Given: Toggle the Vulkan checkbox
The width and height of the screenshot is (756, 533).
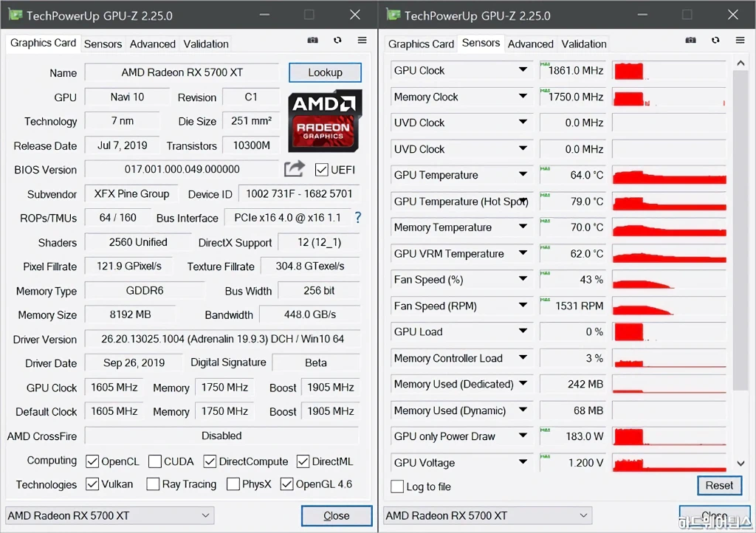Looking at the screenshot, I should click(x=92, y=484).
